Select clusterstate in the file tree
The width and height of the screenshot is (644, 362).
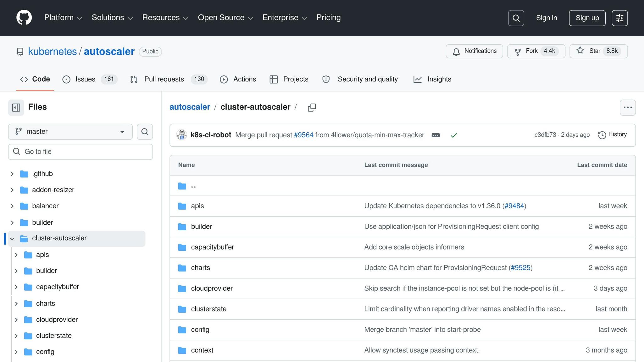point(54,336)
